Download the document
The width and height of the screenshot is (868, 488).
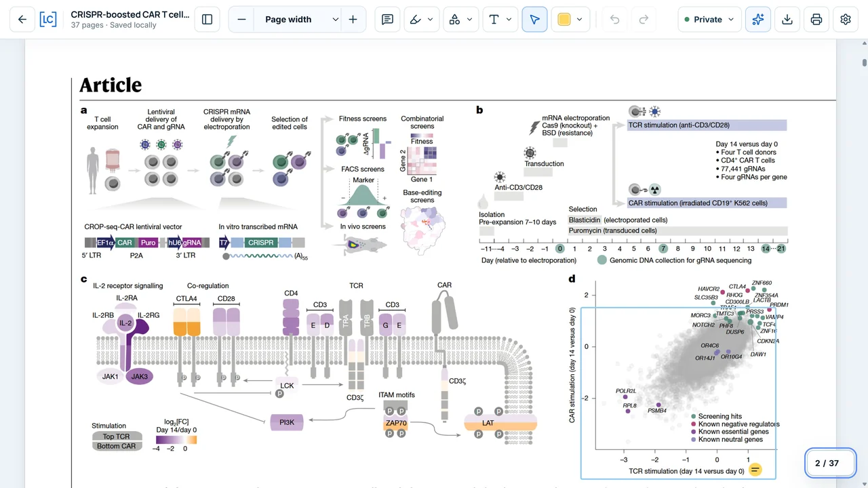(787, 20)
